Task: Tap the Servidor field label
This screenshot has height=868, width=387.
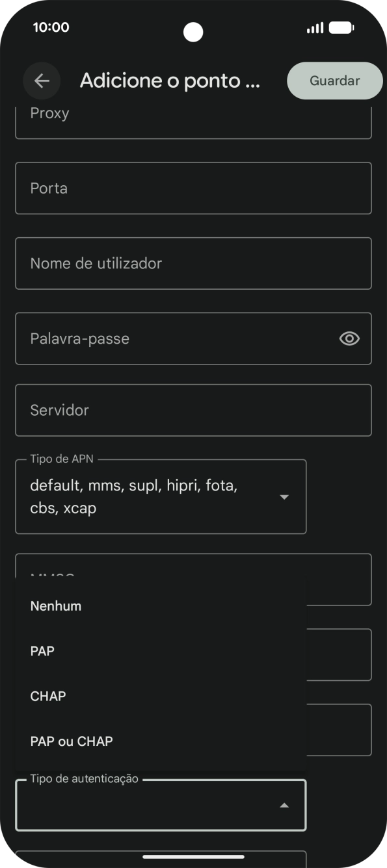Action: tap(59, 410)
